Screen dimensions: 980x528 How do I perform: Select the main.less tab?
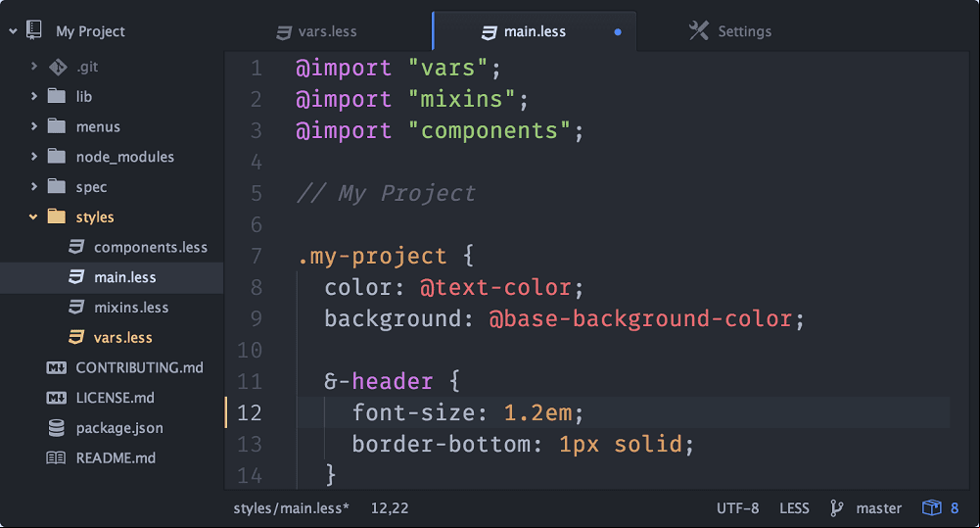535,31
